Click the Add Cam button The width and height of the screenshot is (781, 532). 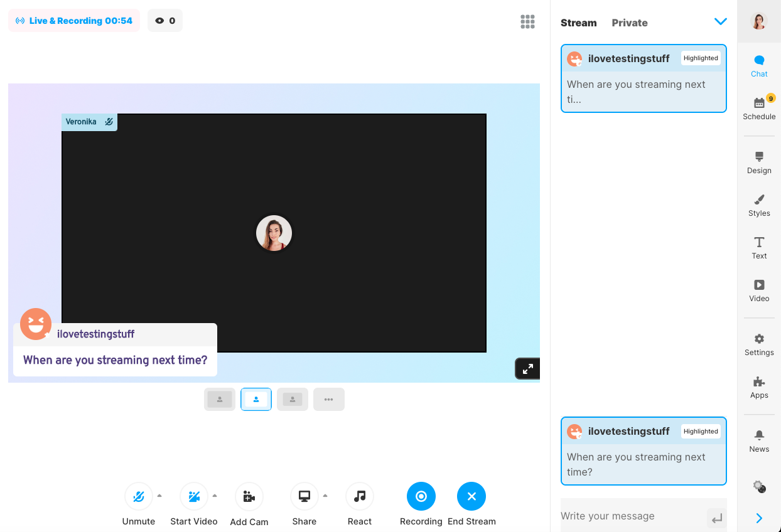[249, 496]
